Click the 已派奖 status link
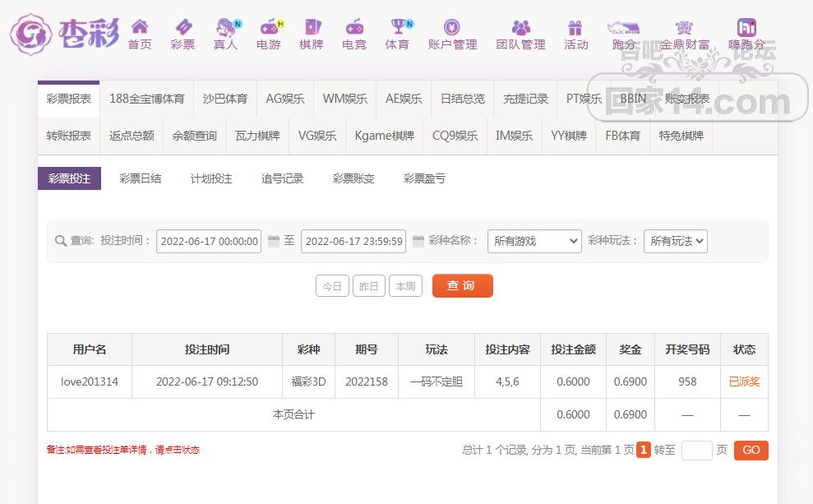The height and width of the screenshot is (504, 813). (x=744, y=381)
